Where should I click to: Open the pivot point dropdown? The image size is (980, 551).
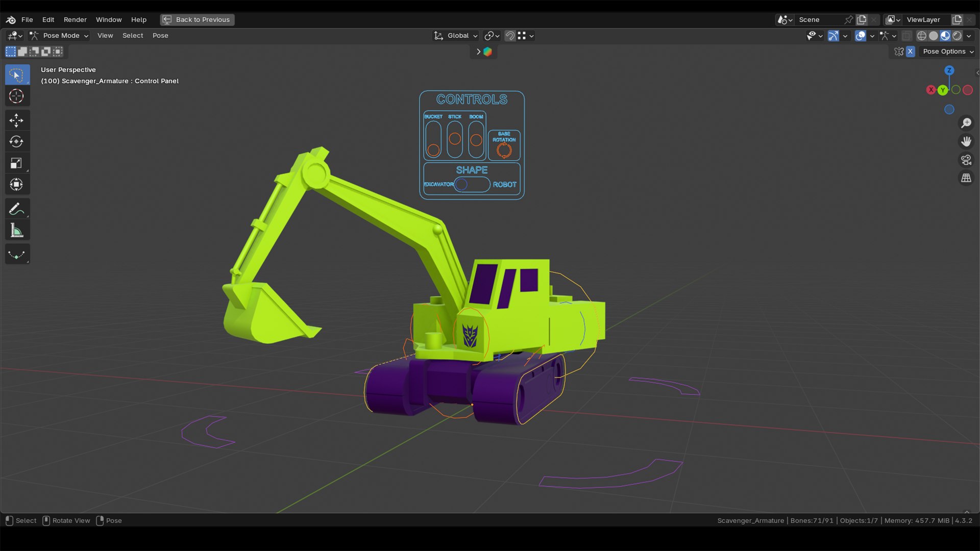[492, 36]
